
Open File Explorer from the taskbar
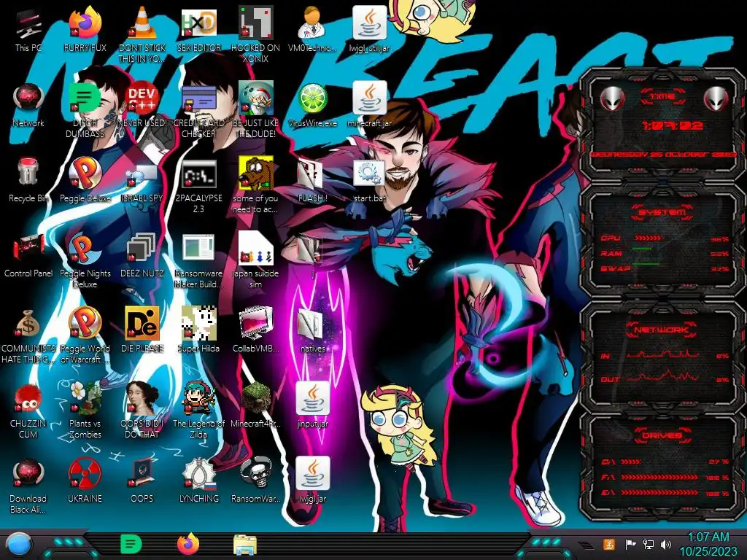(245, 545)
